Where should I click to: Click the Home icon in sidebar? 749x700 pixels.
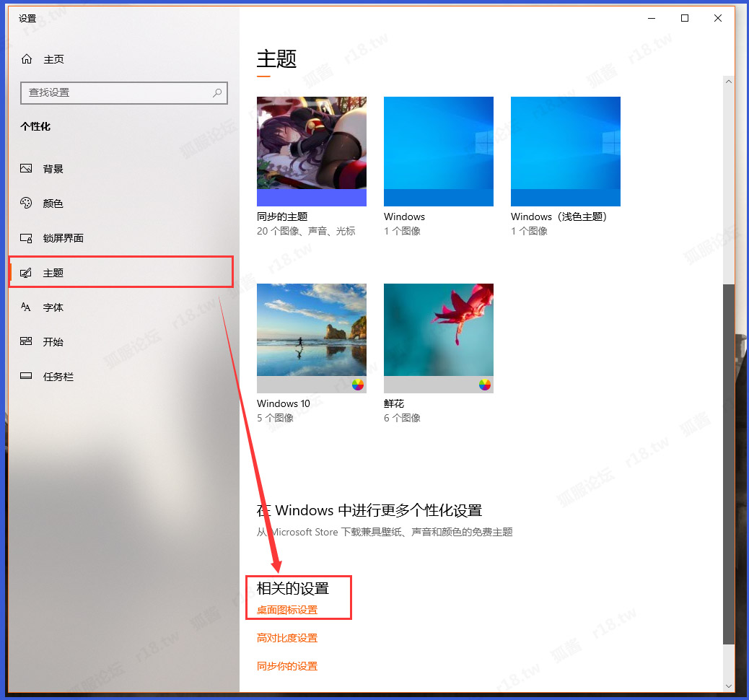(x=27, y=59)
